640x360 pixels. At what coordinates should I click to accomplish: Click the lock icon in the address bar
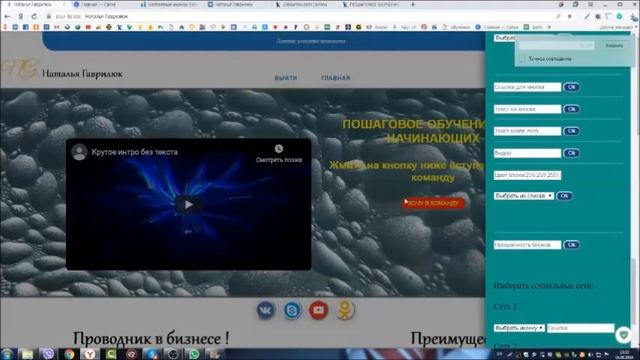(x=49, y=16)
